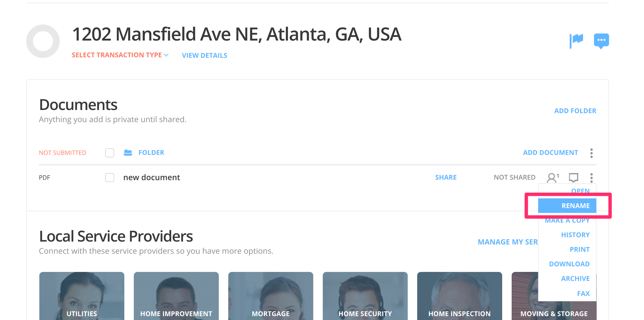Tick the new document checkbox
Viewport: 644px width, 320px height.
point(110,177)
